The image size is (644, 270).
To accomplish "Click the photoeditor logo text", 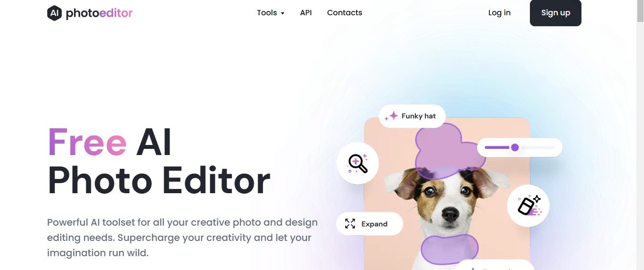I will pyautogui.click(x=99, y=13).
